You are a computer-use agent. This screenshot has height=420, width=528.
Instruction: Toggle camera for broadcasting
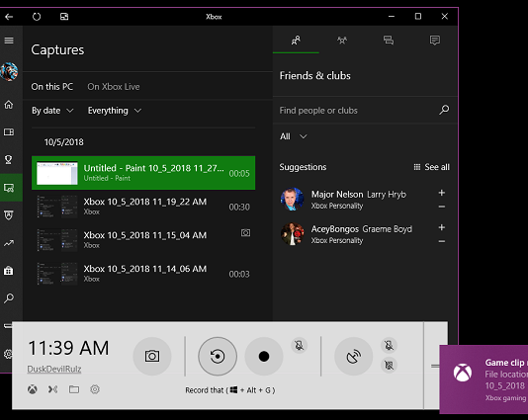[389, 365]
